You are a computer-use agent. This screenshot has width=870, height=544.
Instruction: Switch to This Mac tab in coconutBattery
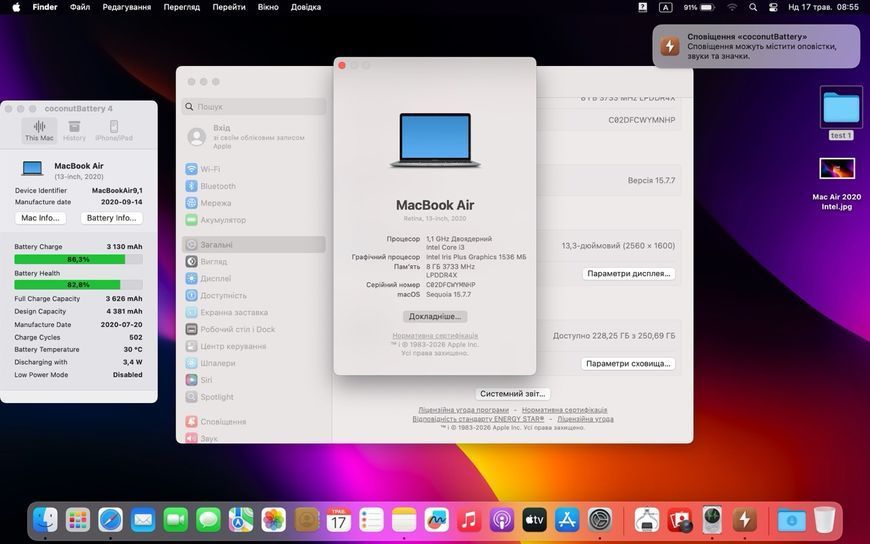click(39, 131)
